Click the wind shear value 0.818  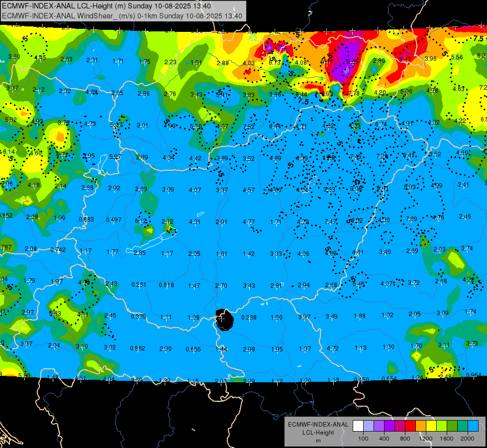tap(167, 285)
